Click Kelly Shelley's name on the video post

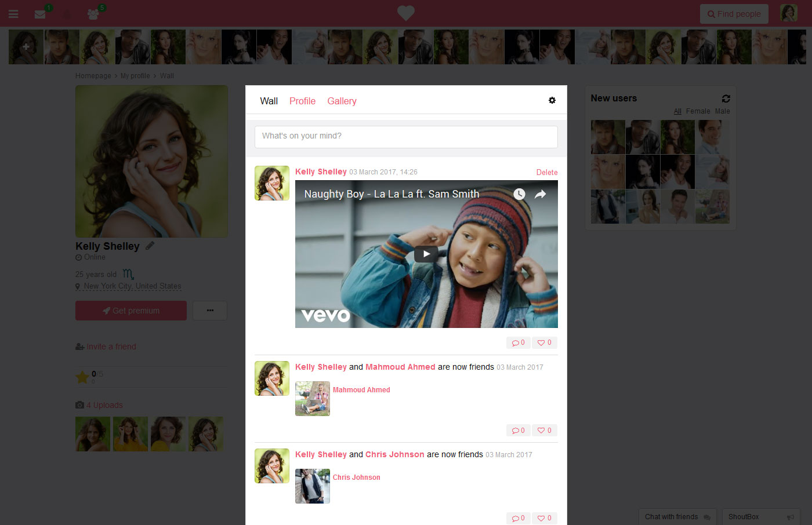[321, 172]
